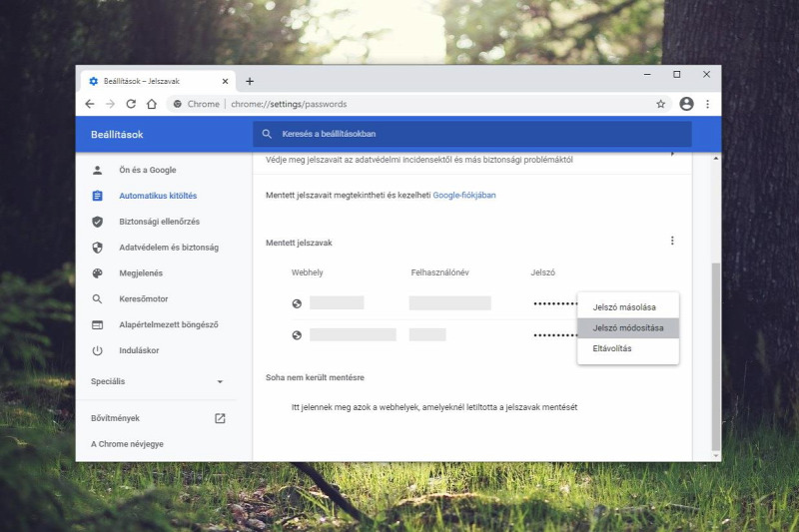Image resolution: width=799 pixels, height=532 pixels.
Task: Open Automatikus kitöltés section
Action: click(158, 196)
